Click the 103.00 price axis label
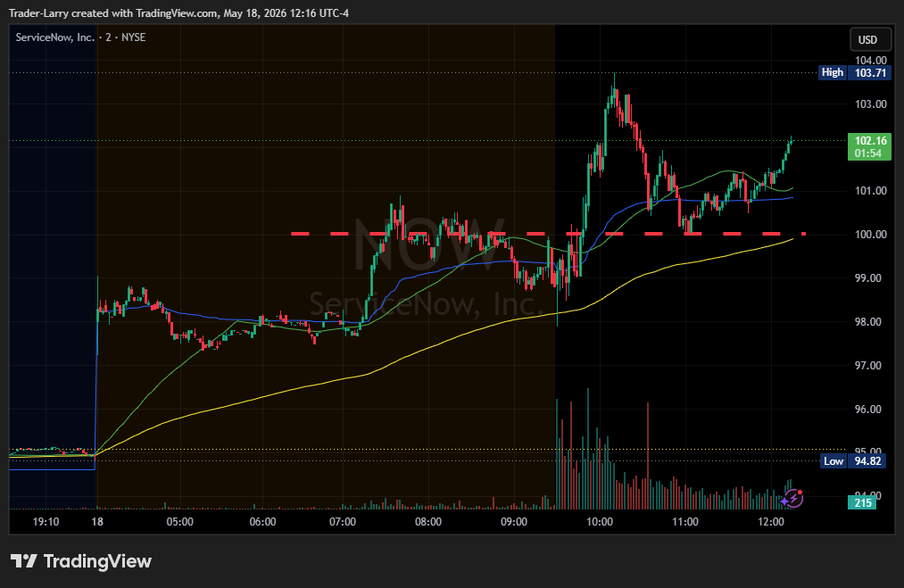The height and width of the screenshot is (588, 904). tap(871, 104)
